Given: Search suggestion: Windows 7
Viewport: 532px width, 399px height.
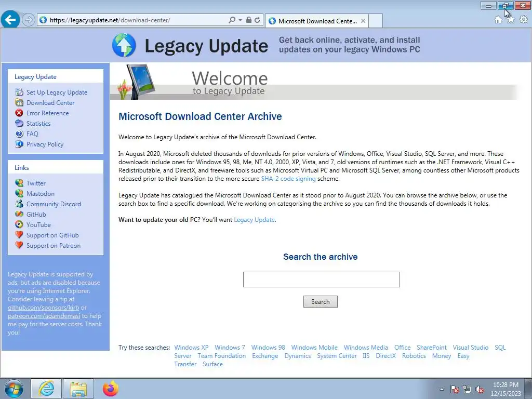Looking at the screenshot, I should tap(230, 348).
